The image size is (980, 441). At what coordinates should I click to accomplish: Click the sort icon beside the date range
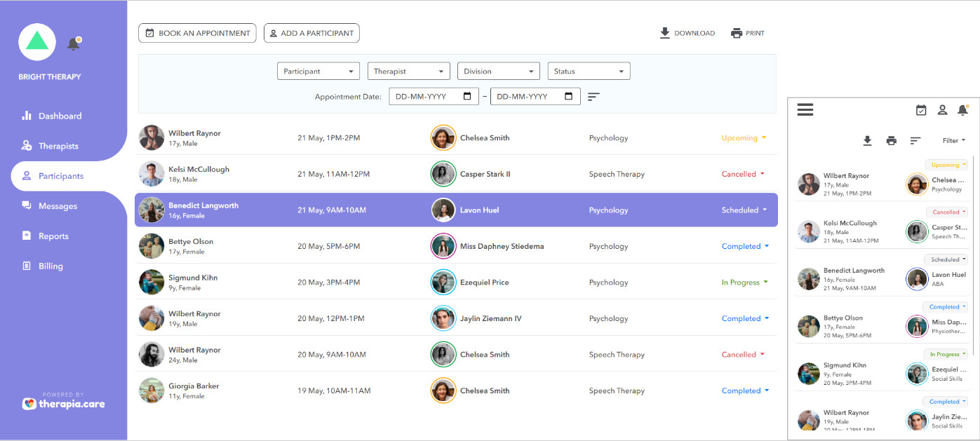(593, 97)
